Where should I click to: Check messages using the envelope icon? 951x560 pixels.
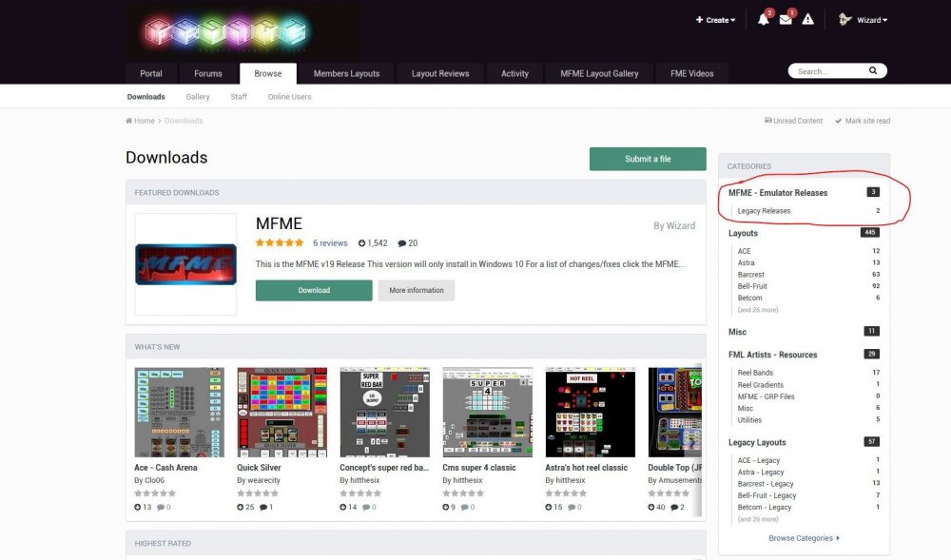[x=785, y=19]
